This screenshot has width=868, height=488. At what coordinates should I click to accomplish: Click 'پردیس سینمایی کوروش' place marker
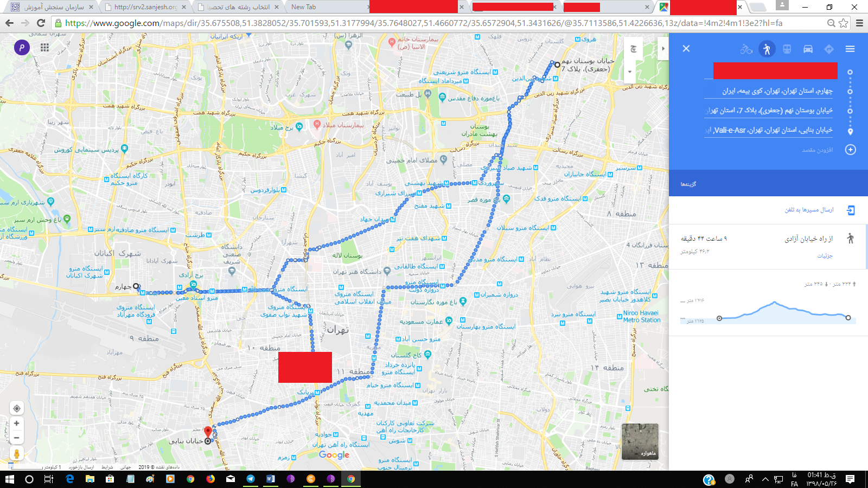[124, 148]
